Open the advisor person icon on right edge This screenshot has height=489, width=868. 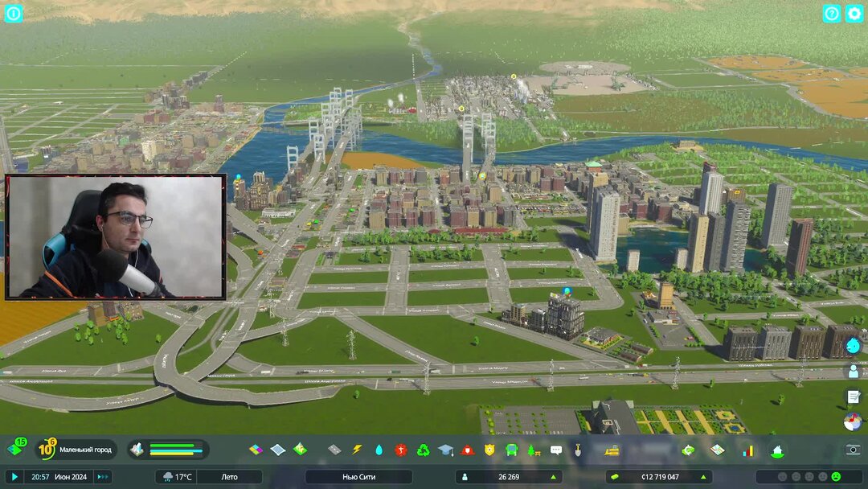click(x=853, y=372)
